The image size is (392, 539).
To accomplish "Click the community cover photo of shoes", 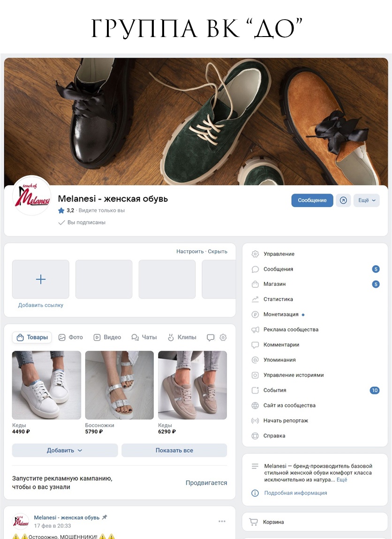I will tap(196, 121).
